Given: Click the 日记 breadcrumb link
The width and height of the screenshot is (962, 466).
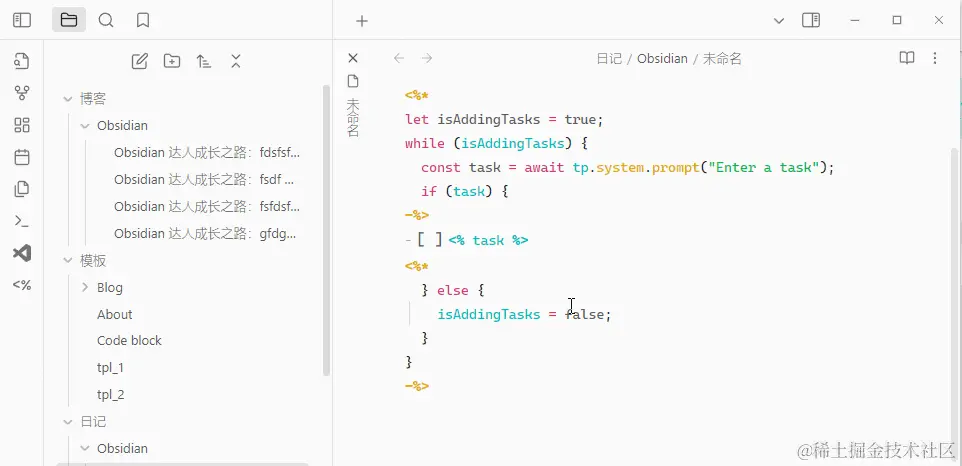Looking at the screenshot, I should click(x=609, y=59).
